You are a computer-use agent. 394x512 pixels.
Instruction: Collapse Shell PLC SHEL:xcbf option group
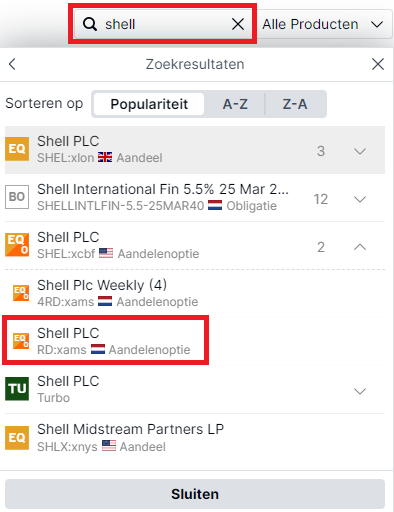(360, 247)
